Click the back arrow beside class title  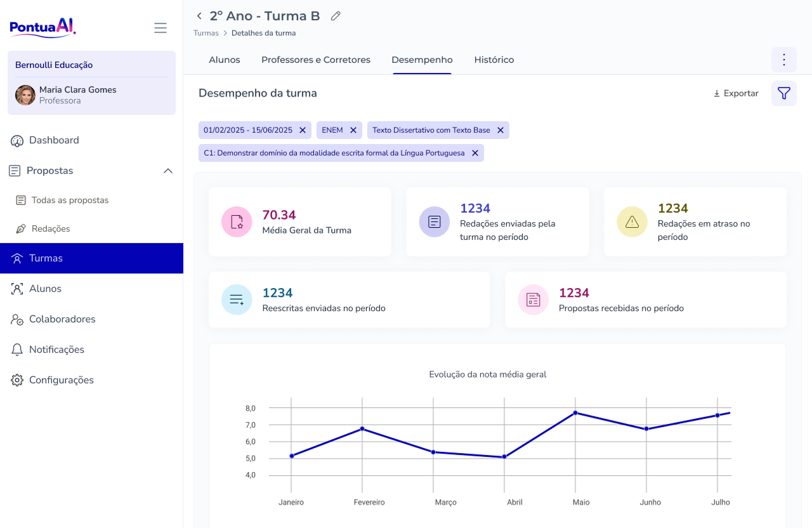click(x=199, y=16)
